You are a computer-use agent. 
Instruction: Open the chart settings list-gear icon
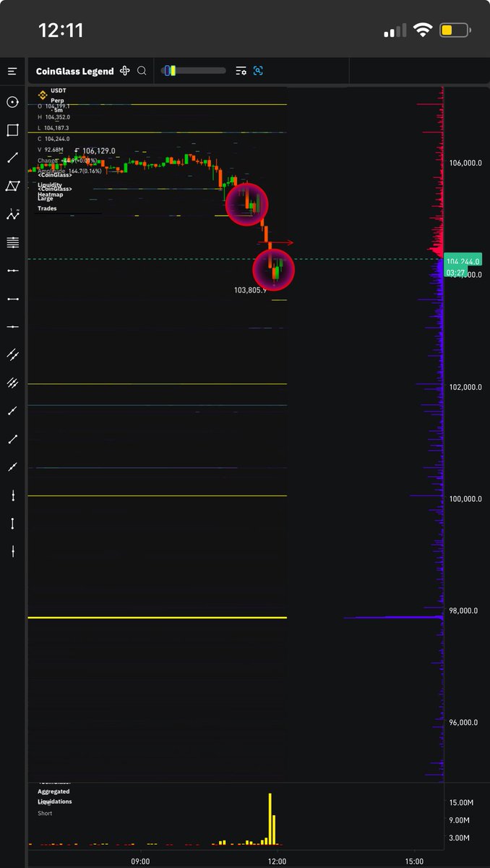[241, 71]
